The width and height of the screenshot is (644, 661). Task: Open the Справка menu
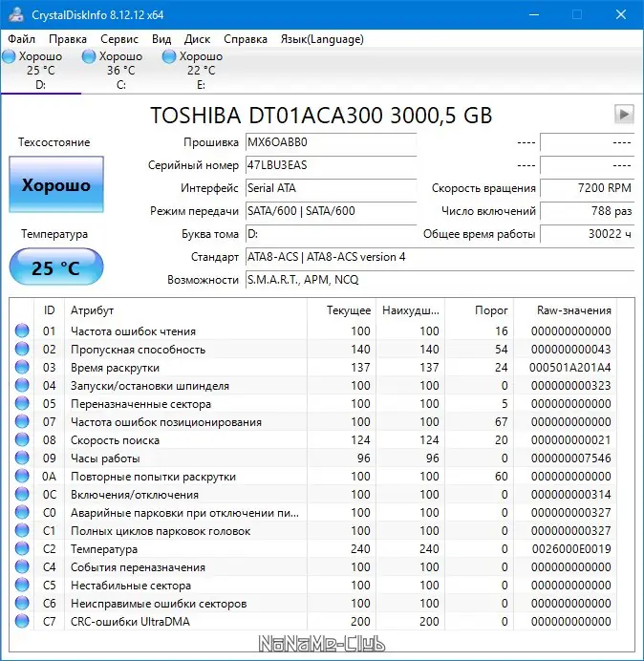coord(246,39)
